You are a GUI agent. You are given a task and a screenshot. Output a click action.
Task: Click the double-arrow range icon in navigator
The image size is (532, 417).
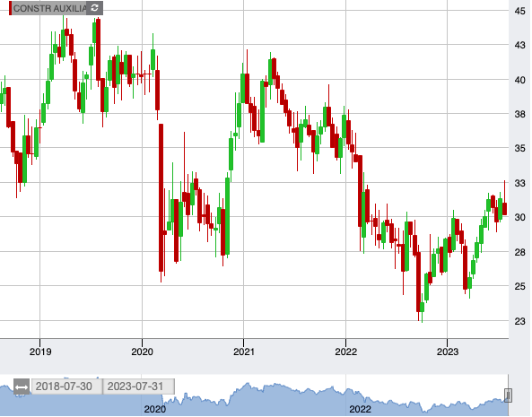(22, 387)
